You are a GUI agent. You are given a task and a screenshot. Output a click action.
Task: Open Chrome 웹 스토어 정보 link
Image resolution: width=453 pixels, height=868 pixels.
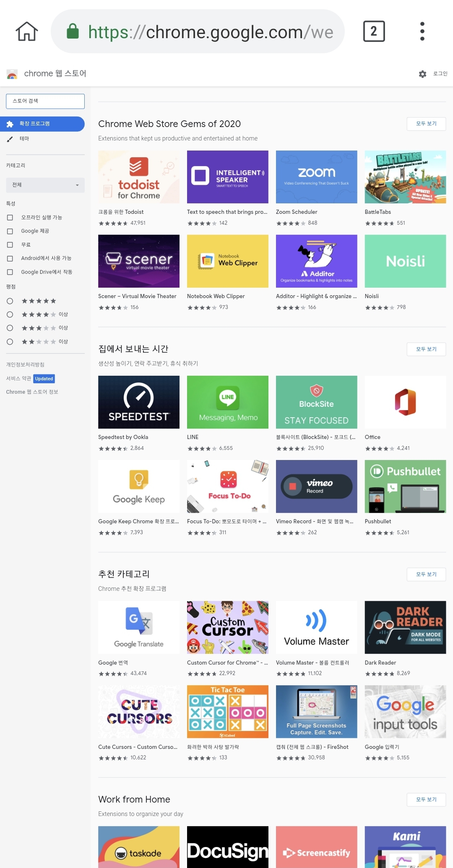click(x=32, y=392)
